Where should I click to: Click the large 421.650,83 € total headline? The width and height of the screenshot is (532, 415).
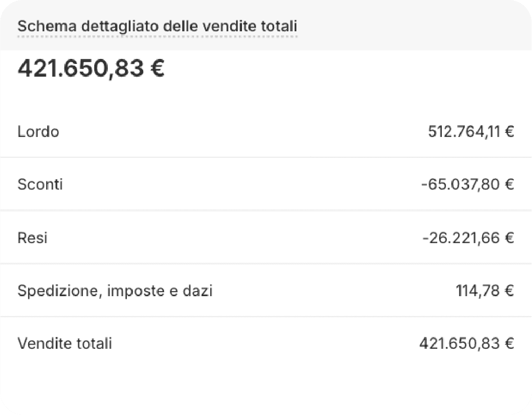click(91, 68)
